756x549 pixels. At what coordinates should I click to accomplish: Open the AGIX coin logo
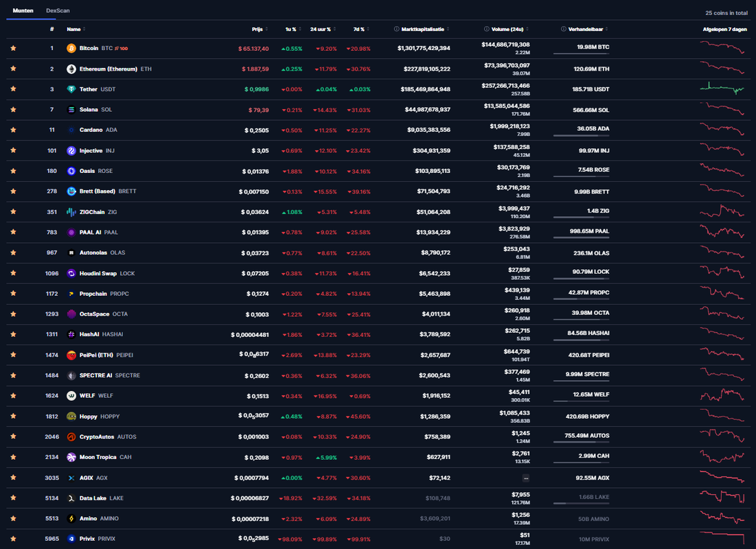click(x=71, y=478)
